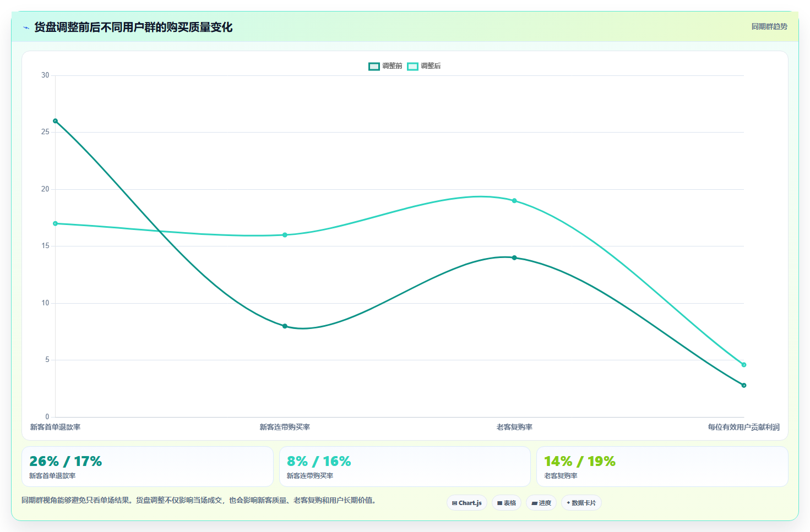Image resolution: width=810 pixels, height=532 pixels.
Task: Click the 表格 tag button
Action: point(507,503)
